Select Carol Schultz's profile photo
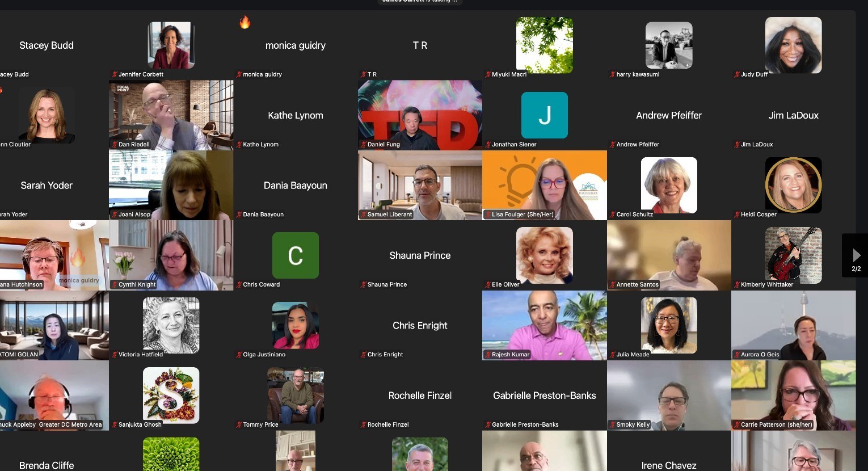Screen dimensions: 868x471 coord(669,185)
